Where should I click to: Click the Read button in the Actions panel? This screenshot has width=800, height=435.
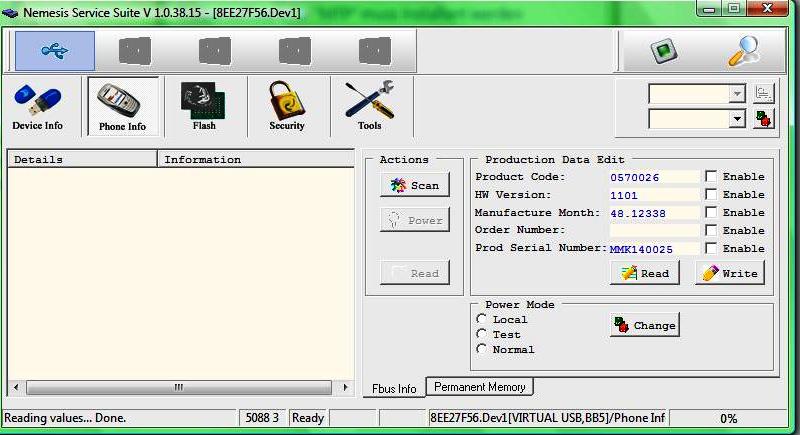pos(415,273)
